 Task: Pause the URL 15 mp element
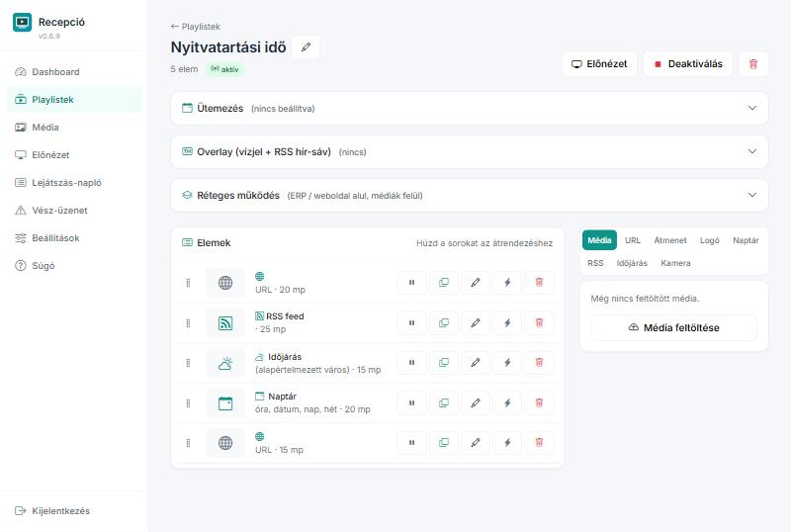click(x=411, y=443)
